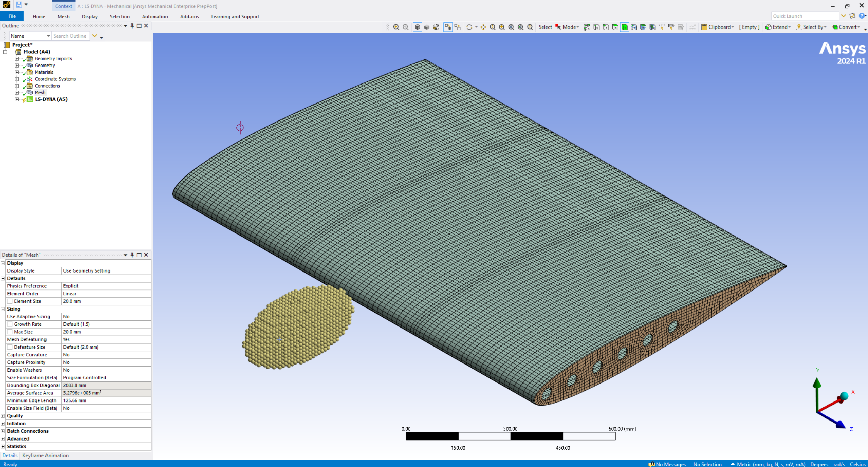The image size is (868, 467).
Task: Expand the Inflation section in details
Action: coord(3,424)
